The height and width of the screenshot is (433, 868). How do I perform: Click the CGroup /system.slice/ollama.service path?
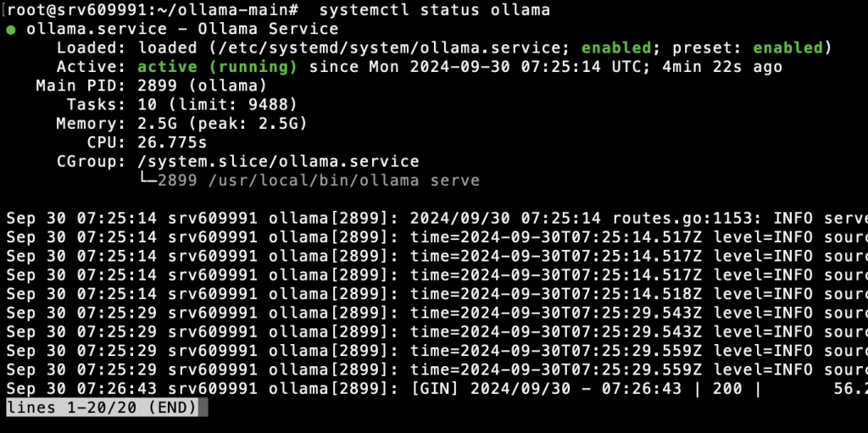(279, 161)
